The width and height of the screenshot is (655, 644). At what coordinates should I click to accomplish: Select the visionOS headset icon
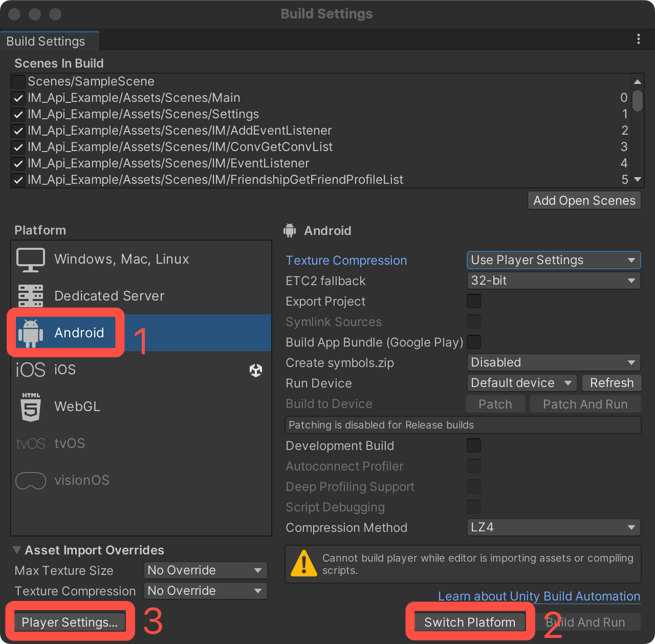31,481
